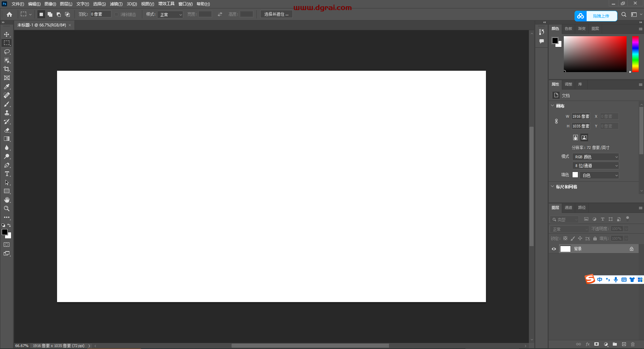Pick the Eyedropper tool
The width and height of the screenshot is (644, 349).
7,86
